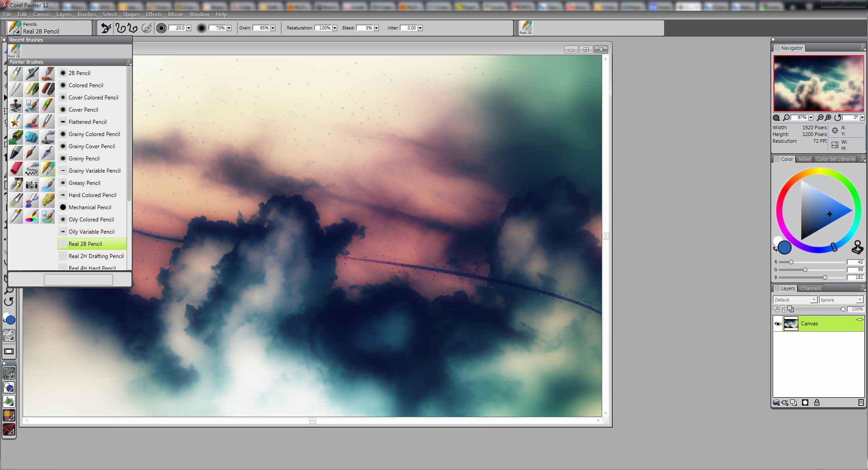Open the Nozzle Selector

[9, 401]
